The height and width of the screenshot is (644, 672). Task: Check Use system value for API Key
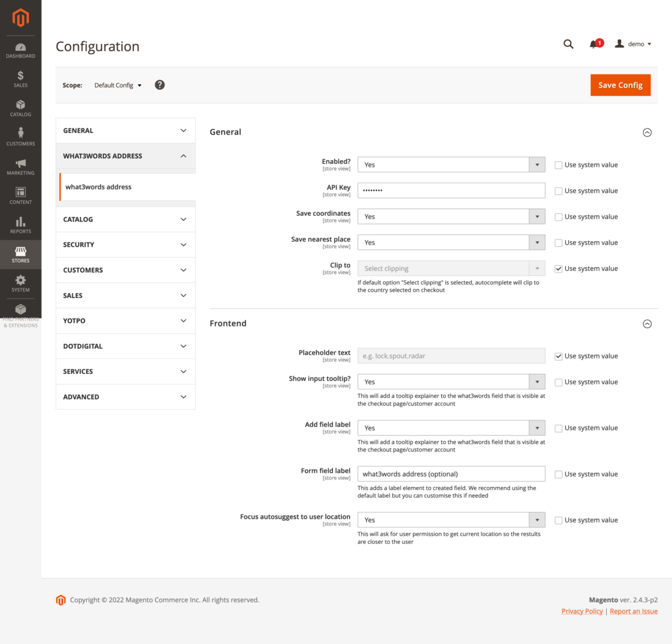pos(558,191)
